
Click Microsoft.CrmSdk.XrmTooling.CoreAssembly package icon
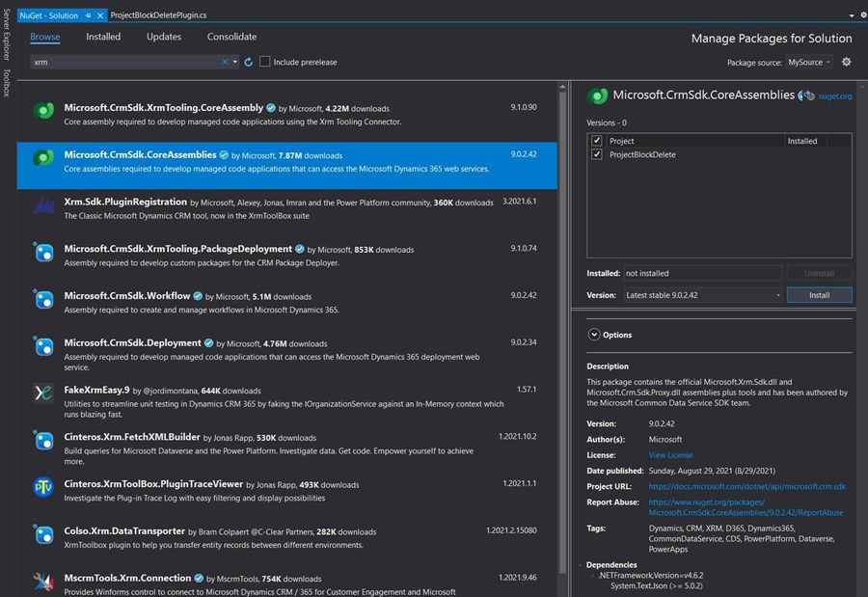click(x=43, y=111)
